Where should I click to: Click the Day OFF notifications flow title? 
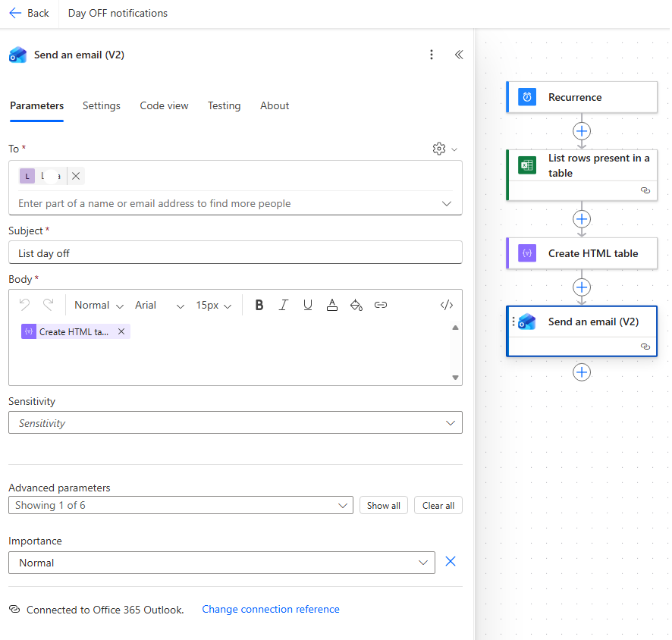tap(118, 14)
